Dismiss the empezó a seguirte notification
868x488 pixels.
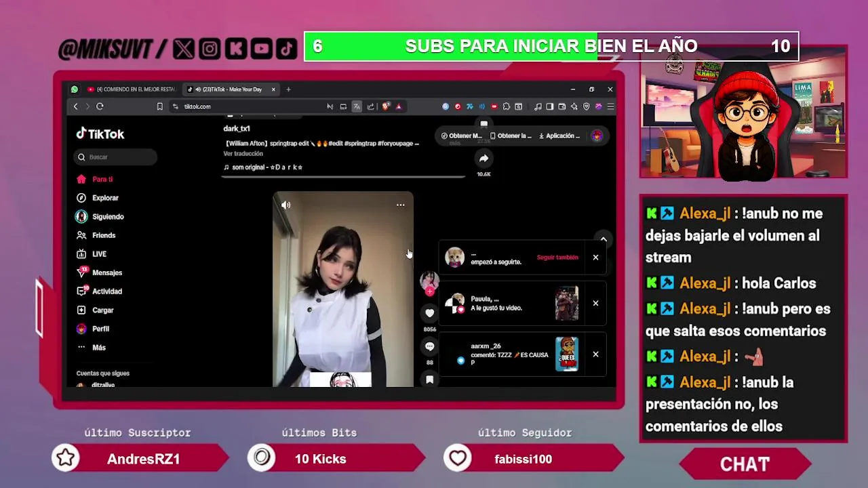[595, 258]
